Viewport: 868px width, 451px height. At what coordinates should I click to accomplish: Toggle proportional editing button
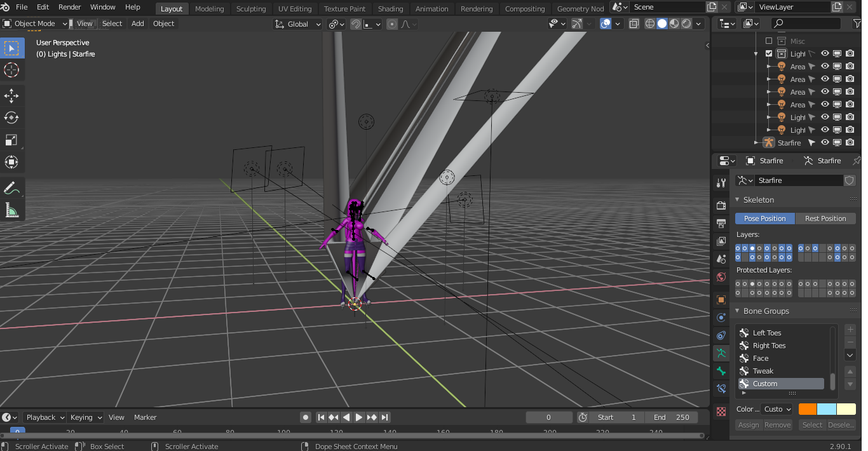coord(392,24)
